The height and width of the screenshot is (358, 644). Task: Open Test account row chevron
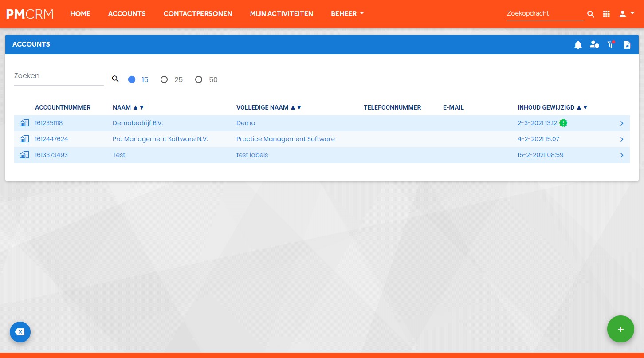coord(622,155)
